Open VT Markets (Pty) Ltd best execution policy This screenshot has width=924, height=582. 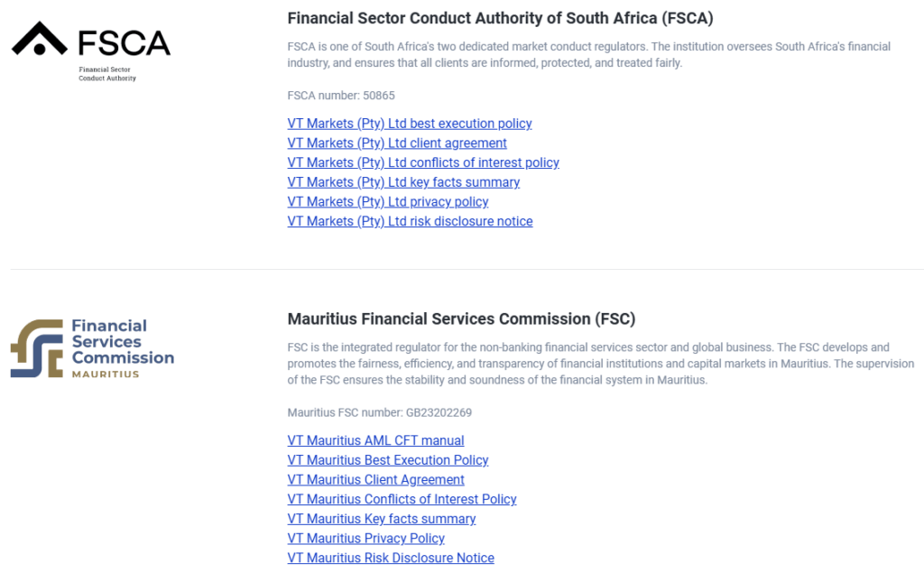(x=410, y=124)
